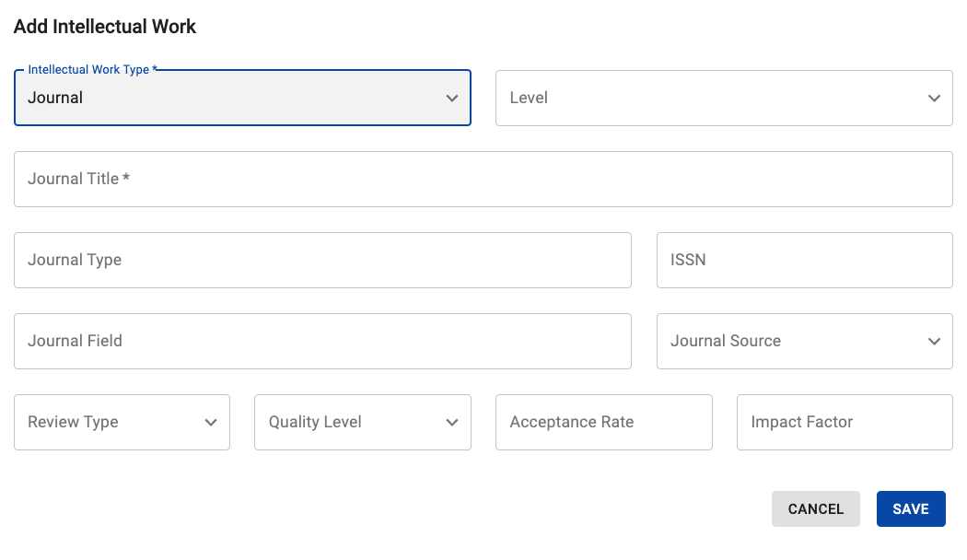The height and width of the screenshot is (560, 967).
Task: Open the Quality Level dropdown
Action: [x=350, y=423]
